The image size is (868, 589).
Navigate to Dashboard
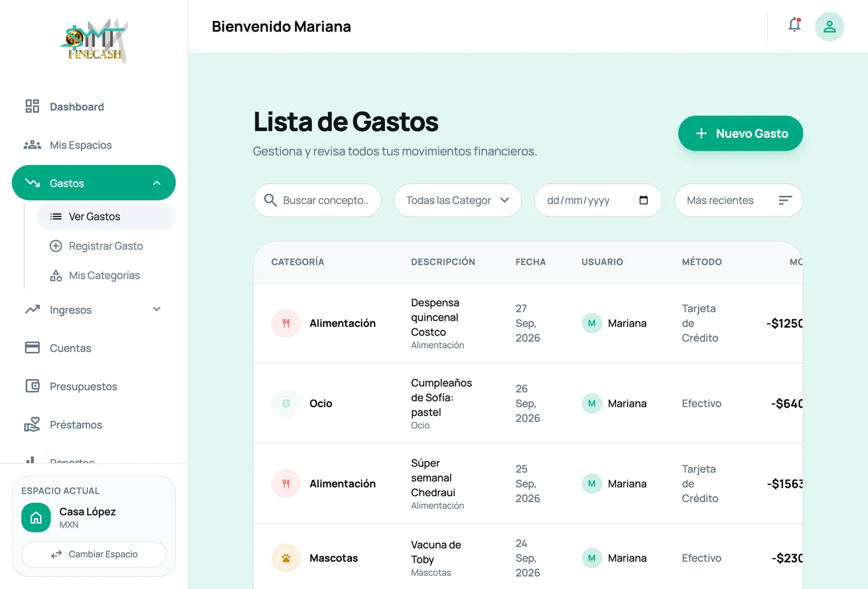(94, 106)
